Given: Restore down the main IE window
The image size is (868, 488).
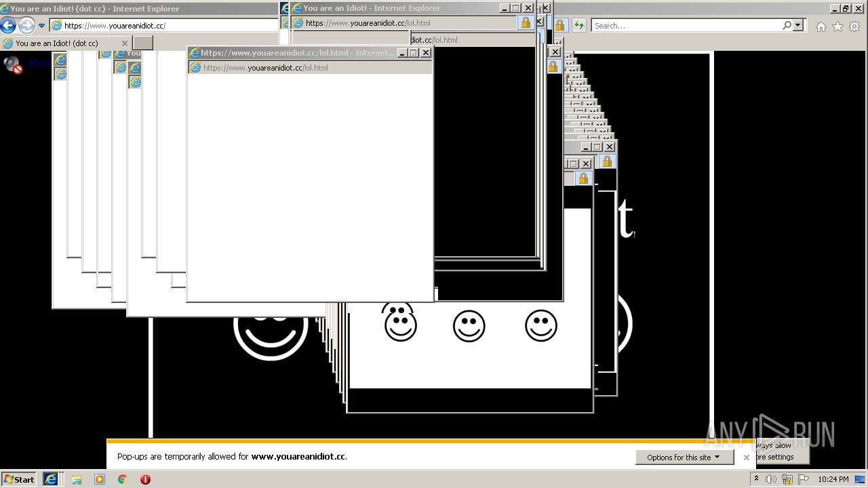Looking at the screenshot, I should pyautogui.click(x=845, y=8).
